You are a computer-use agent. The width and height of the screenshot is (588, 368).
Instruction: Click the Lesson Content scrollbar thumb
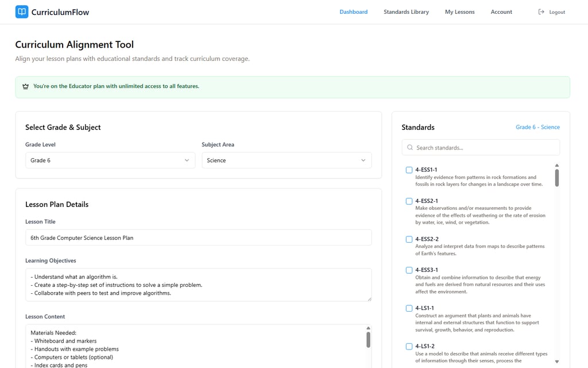368,340
